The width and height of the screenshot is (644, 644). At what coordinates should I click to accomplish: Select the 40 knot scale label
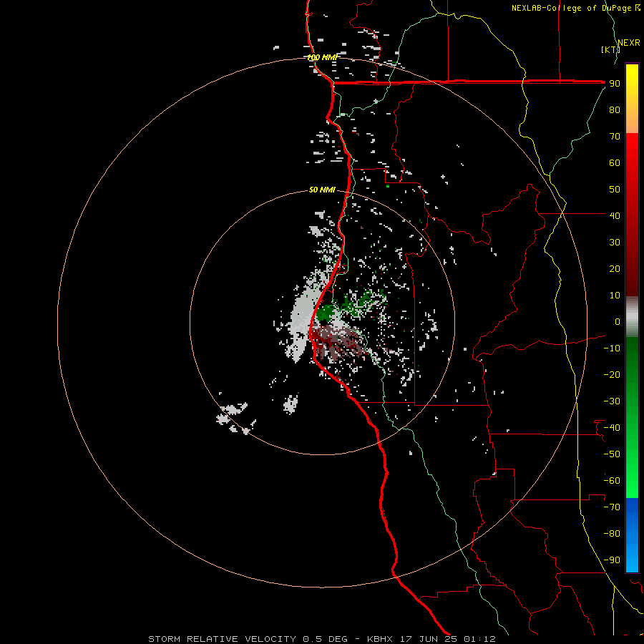(615, 215)
